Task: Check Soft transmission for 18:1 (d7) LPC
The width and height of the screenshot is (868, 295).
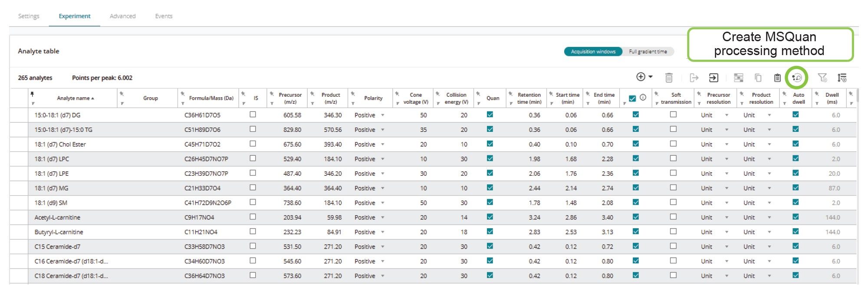Action: click(673, 158)
